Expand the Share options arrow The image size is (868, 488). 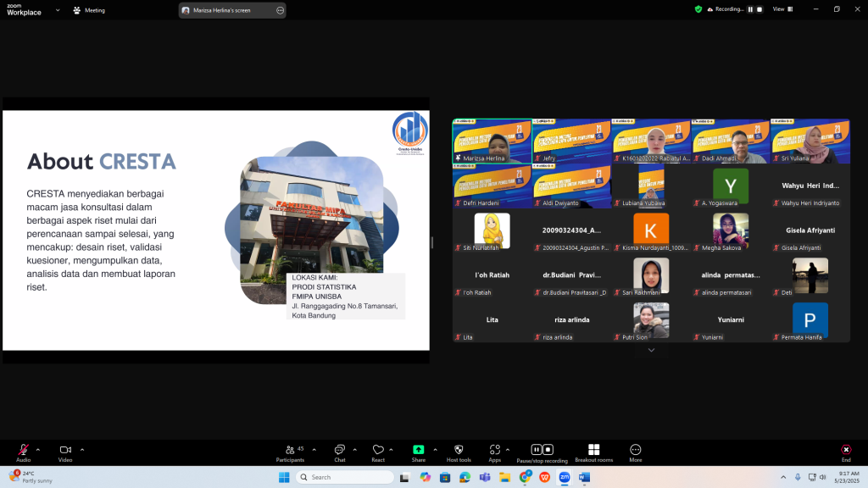435,450
